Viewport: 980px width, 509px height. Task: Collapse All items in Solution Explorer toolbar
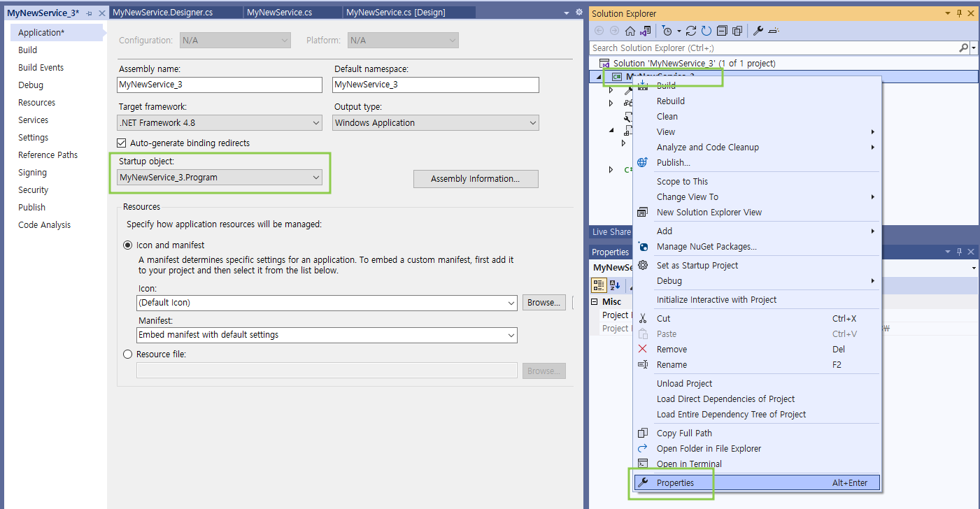722,31
